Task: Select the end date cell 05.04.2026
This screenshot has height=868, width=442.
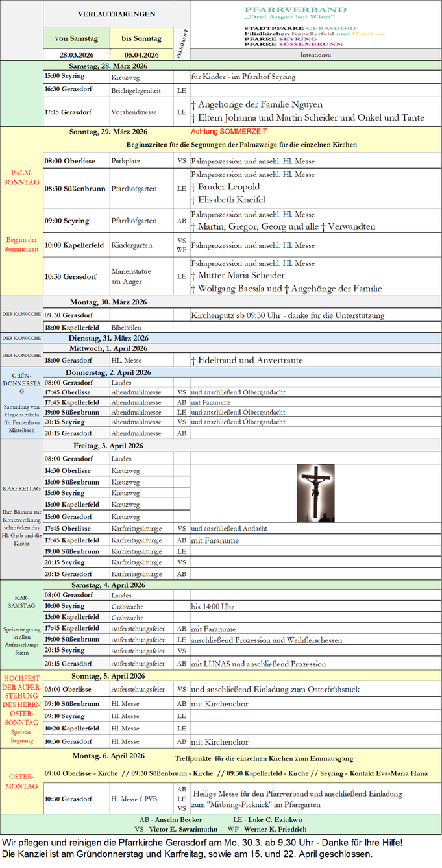Action: pyautogui.click(x=141, y=55)
